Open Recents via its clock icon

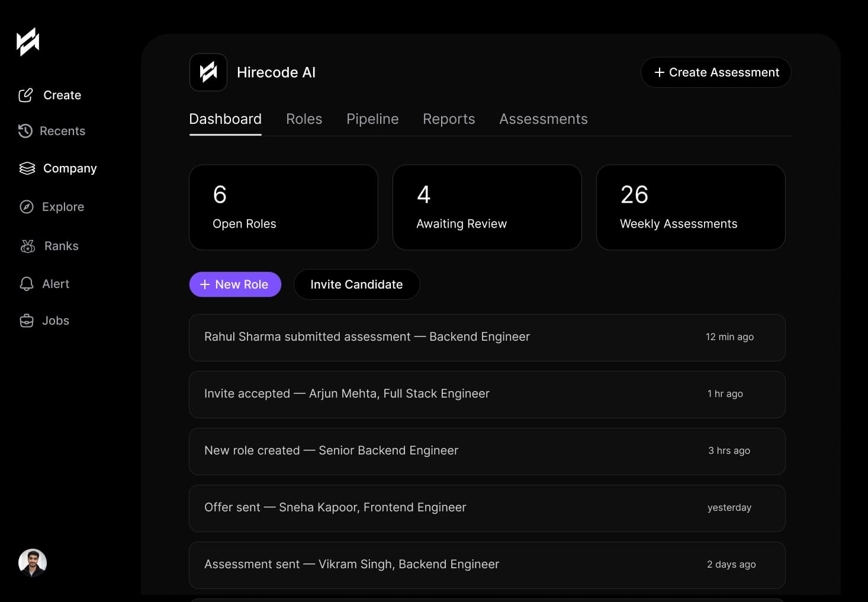click(x=25, y=131)
